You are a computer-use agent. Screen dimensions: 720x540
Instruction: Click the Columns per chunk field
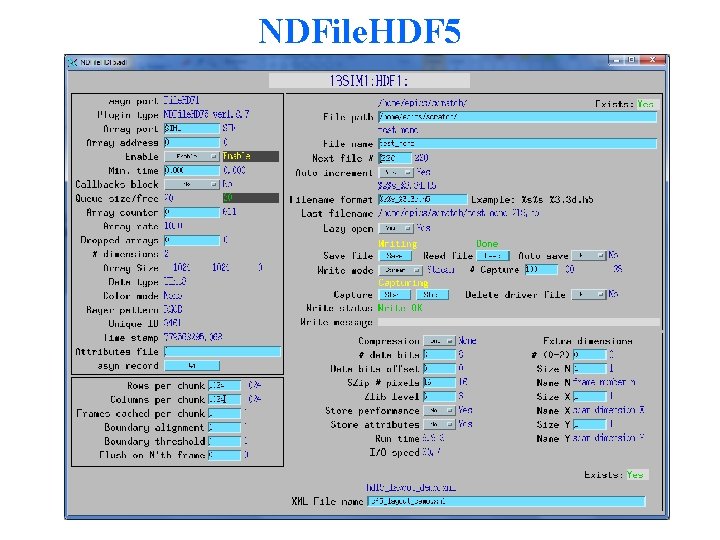pos(225,399)
